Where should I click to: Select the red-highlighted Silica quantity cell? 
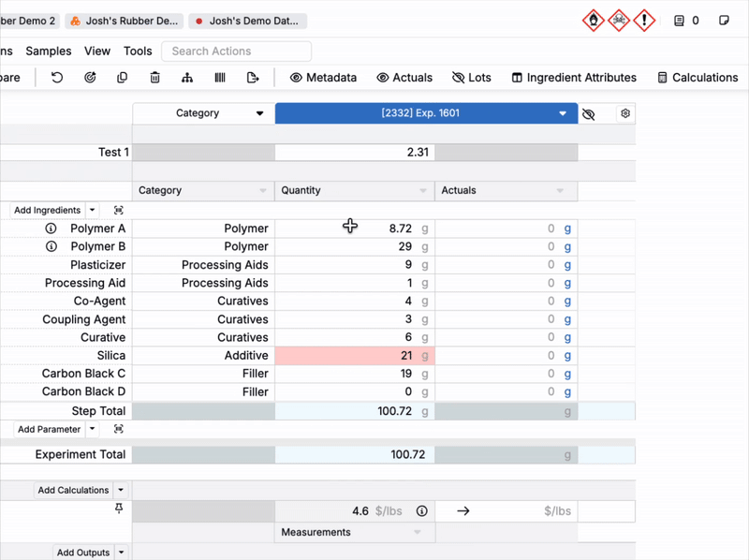(354, 356)
